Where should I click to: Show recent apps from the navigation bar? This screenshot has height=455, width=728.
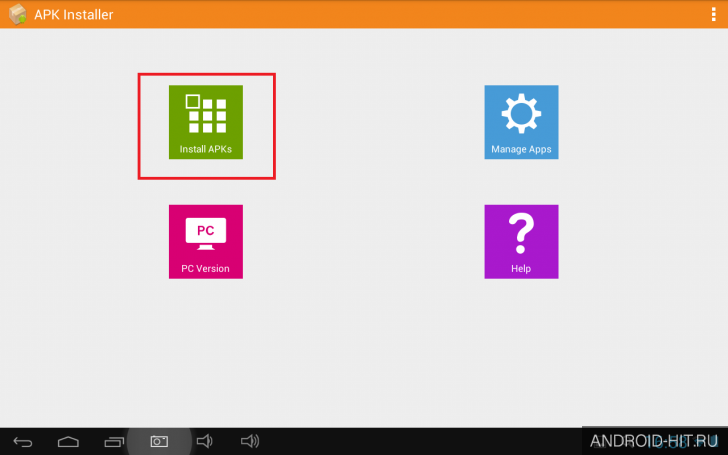click(x=114, y=442)
